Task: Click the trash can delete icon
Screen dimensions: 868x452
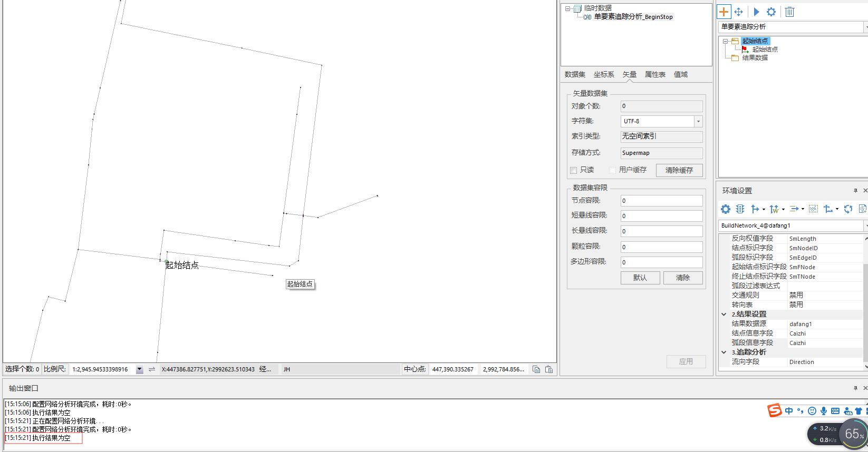Action: click(789, 12)
